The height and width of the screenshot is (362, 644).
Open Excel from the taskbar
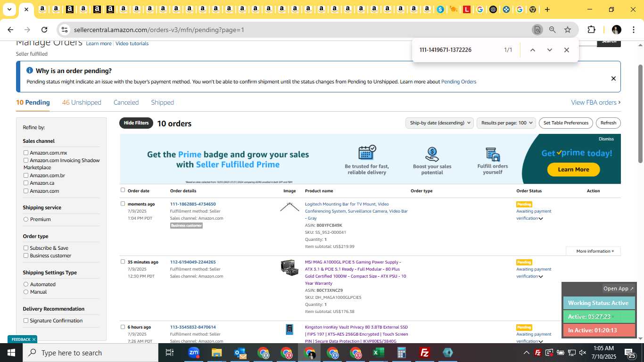[378, 353]
